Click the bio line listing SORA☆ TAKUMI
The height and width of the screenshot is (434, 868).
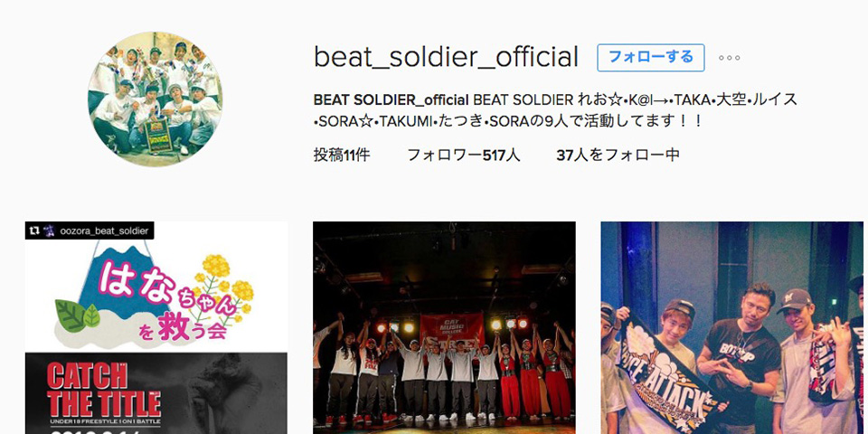click(x=507, y=120)
